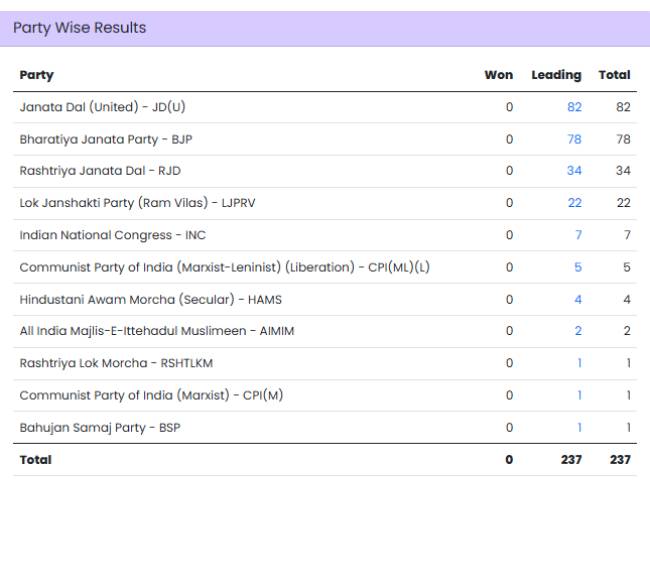The height and width of the screenshot is (577, 650).
Task: Click the Won column header
Action: [x=498, y=75]
